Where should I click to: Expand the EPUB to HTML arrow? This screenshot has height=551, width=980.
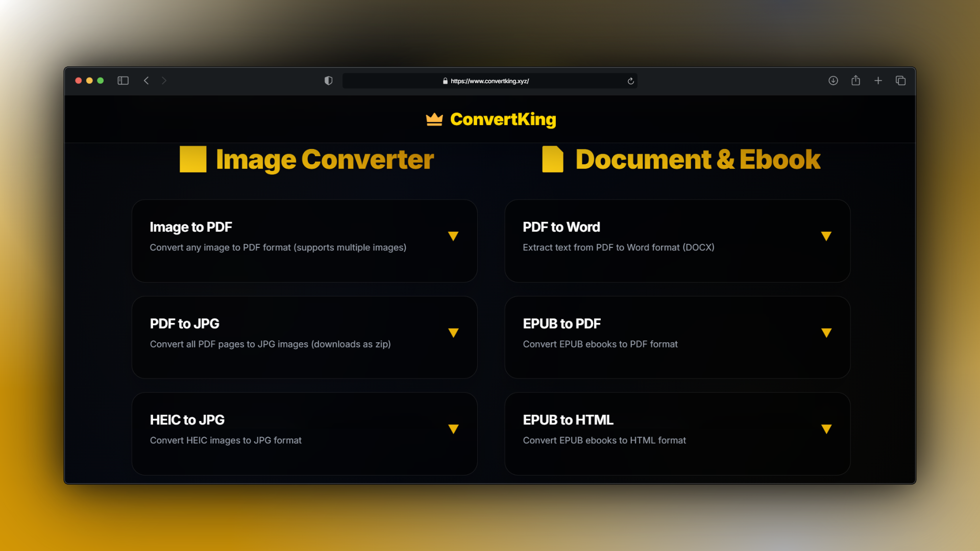[x=826, y=429]
